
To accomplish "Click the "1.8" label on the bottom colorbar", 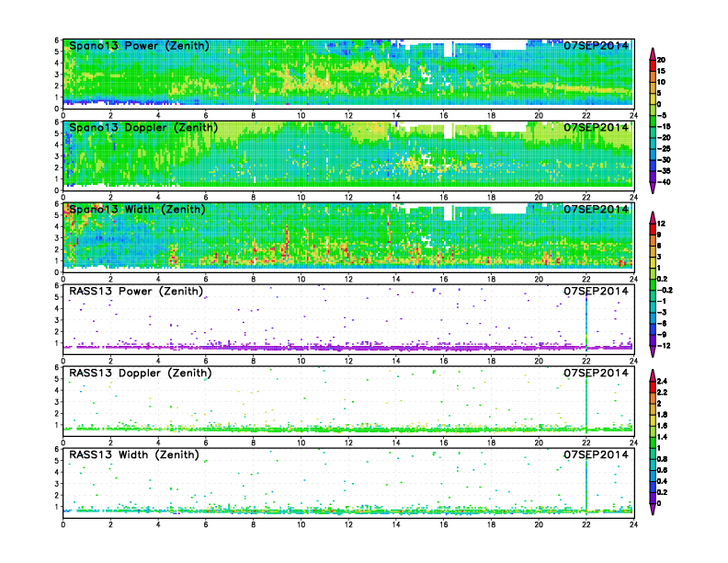I will coord(662,415).
